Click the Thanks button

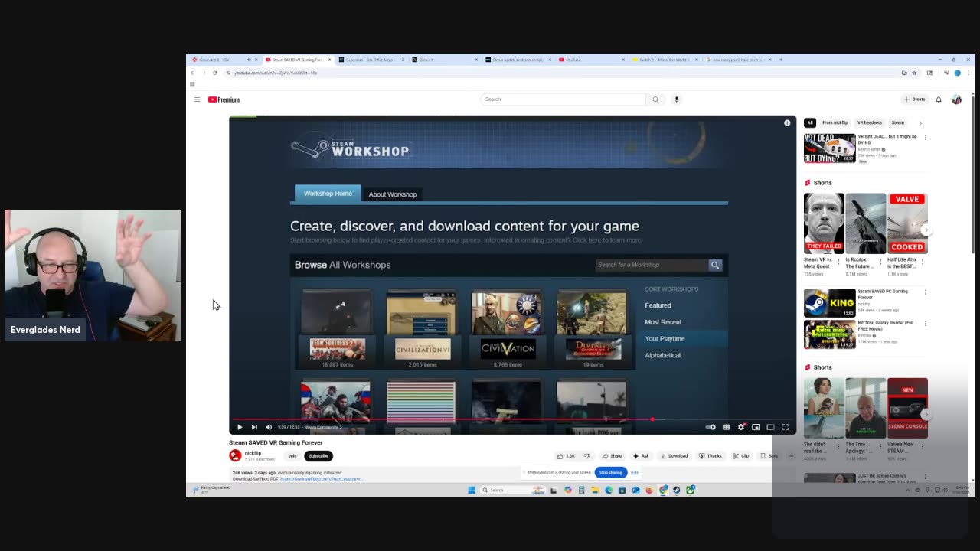coord(710,456)
